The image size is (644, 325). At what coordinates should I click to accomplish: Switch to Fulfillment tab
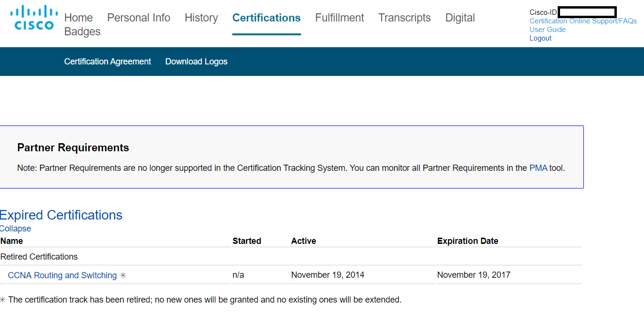[339, 18]
